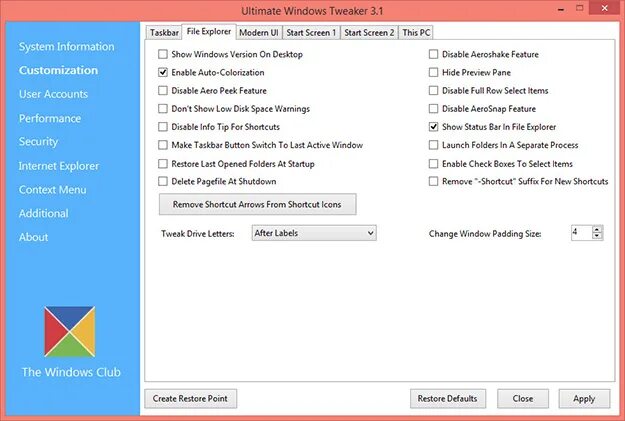This screenshot has height=421, width=625.
Task: Select Context Menu in sidebar
Action: (53, 190)
